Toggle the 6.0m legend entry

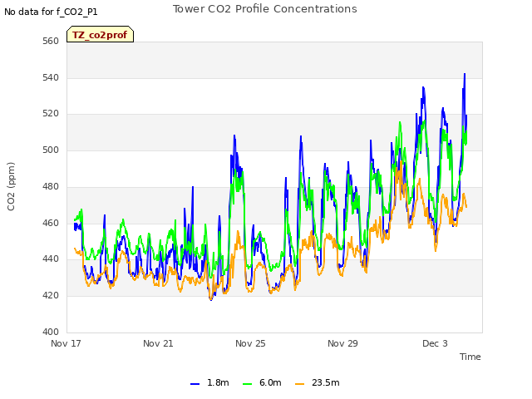[x=262, y=382]
